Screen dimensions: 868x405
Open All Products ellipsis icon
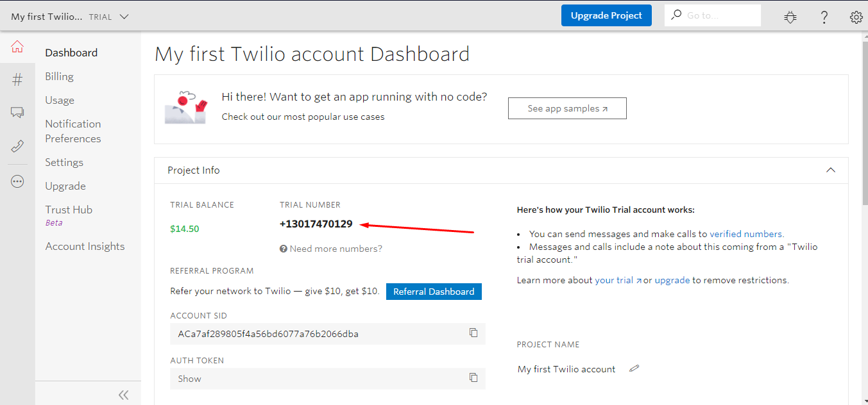[x=17, y=181]
